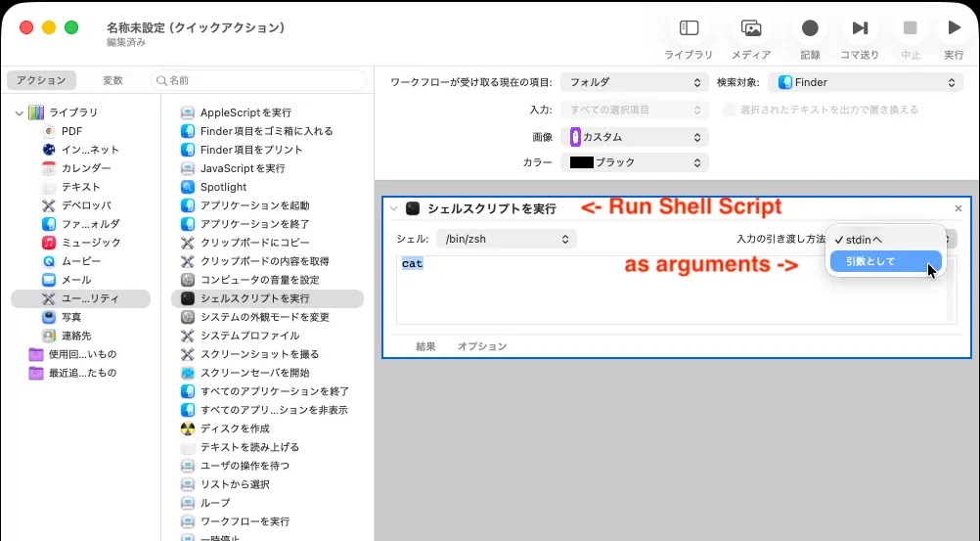
Task: Select the ユー...リティ library category
Action: click(x=80, y=298)
